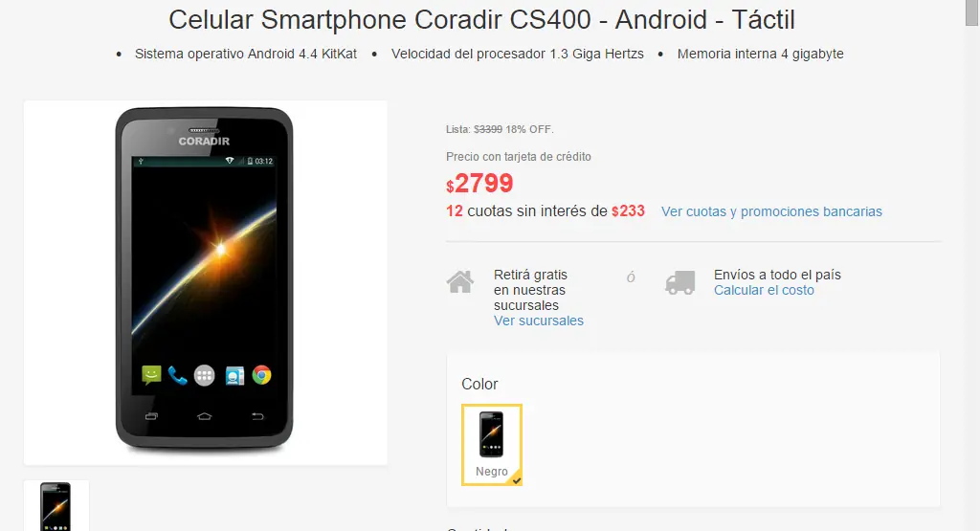Click the red $2799 price

pyautogui.click(x=479, y=183)
